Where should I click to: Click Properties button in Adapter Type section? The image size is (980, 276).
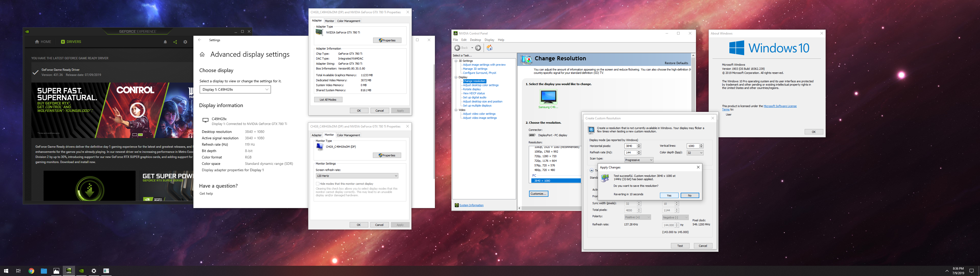pos(387,40)
